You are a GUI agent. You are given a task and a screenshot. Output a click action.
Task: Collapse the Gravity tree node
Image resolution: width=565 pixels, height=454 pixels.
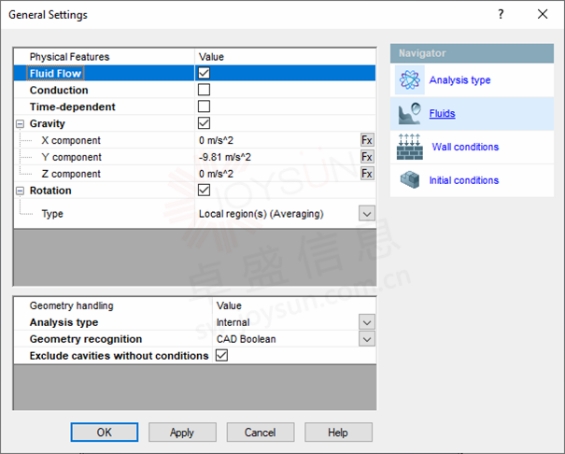tap(20, 124)
